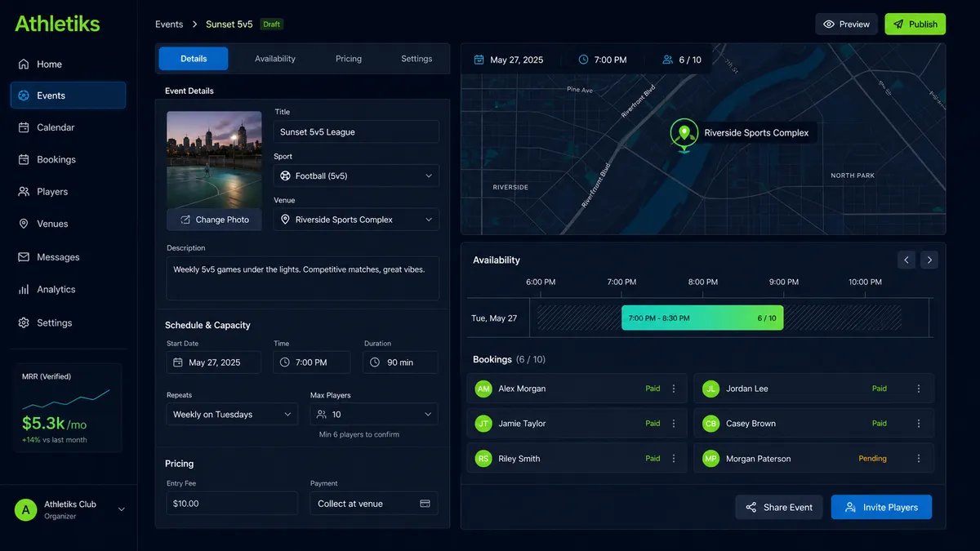Click the 7:00 PM chip above map
This screenshot has width=980, height=551.
click(603, 60)
